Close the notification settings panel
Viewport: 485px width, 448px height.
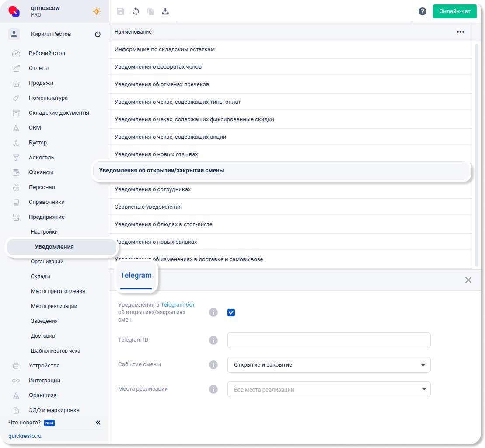pyautogui.click(x=468, y=280)
